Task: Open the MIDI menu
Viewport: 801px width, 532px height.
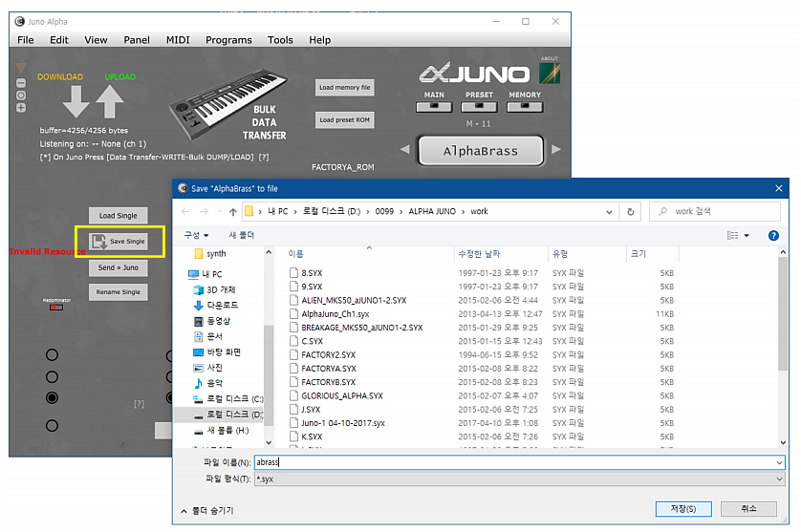Action: tap(178, 40)
